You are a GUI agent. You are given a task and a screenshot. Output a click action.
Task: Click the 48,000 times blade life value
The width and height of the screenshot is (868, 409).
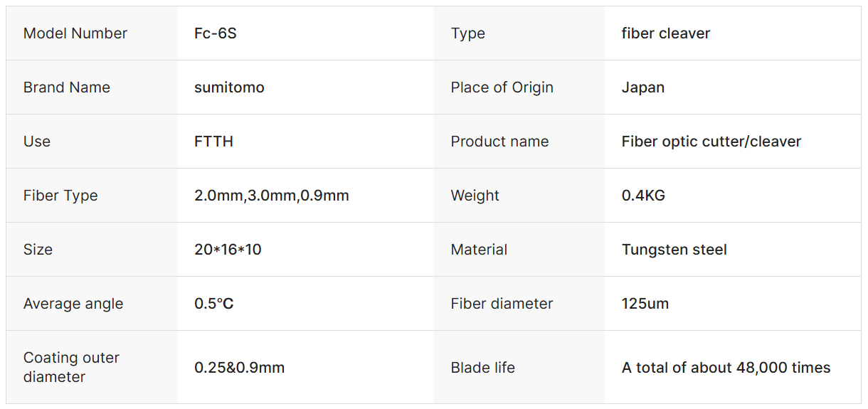(x=726, y=368)
